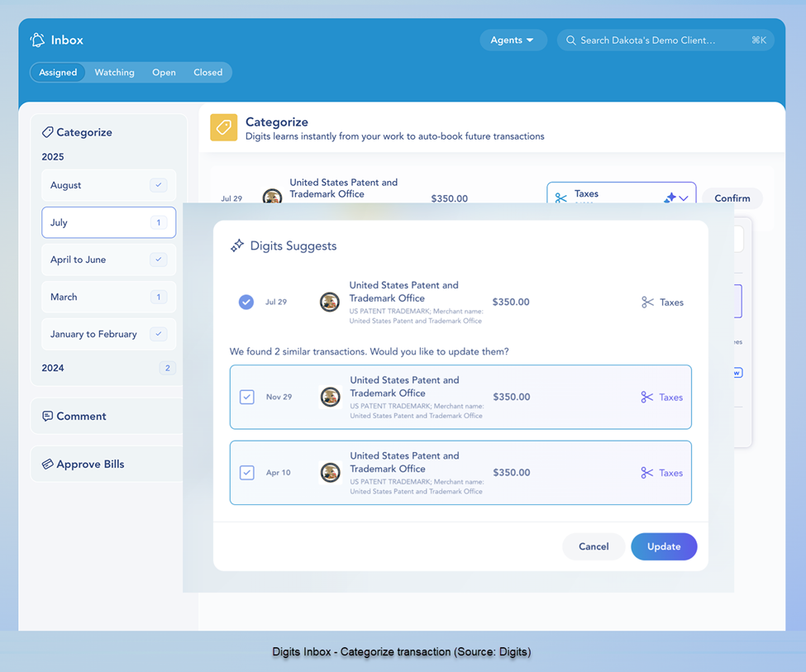
Task: Click the Taxes label in the Nov 29 row
Action: point(670,398)
